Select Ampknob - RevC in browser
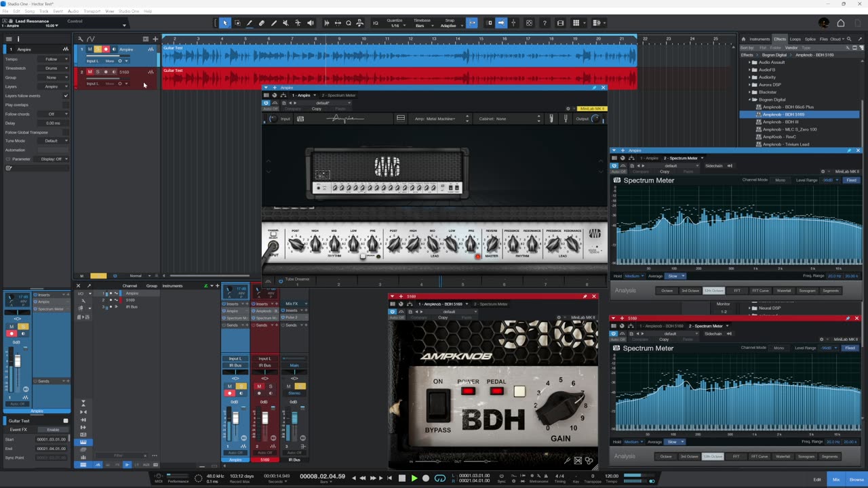The image size is (868, 488). [x=779, y=137]
